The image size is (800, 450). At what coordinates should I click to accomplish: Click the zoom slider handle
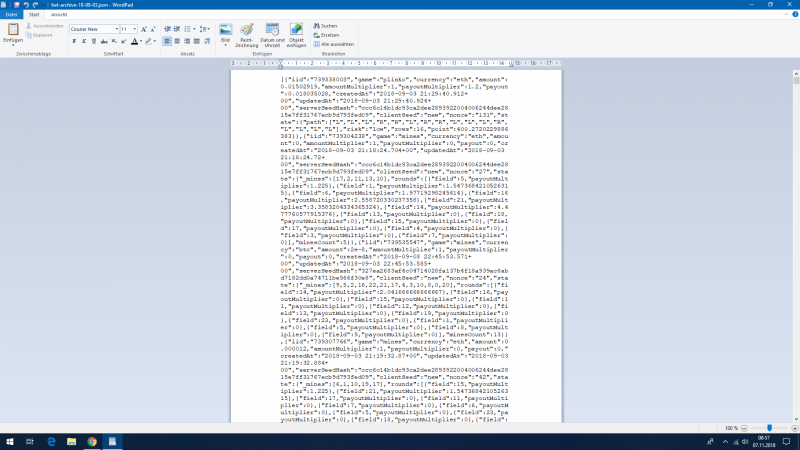[x=769, y=429]
